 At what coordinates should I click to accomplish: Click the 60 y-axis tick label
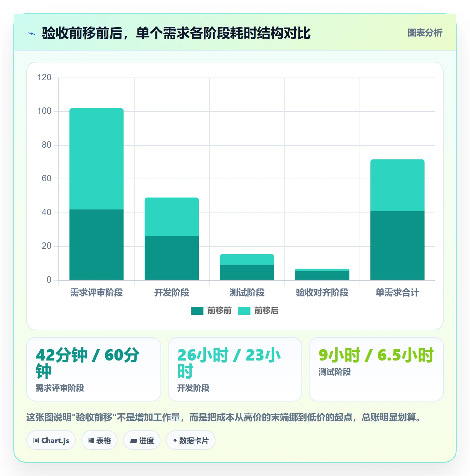tap(47, 179)
